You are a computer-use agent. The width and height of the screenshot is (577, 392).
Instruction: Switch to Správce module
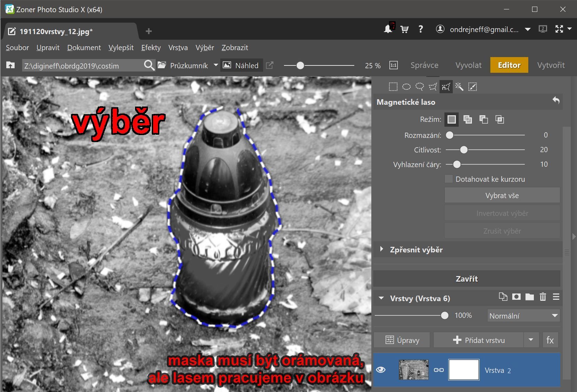point(424,65)
